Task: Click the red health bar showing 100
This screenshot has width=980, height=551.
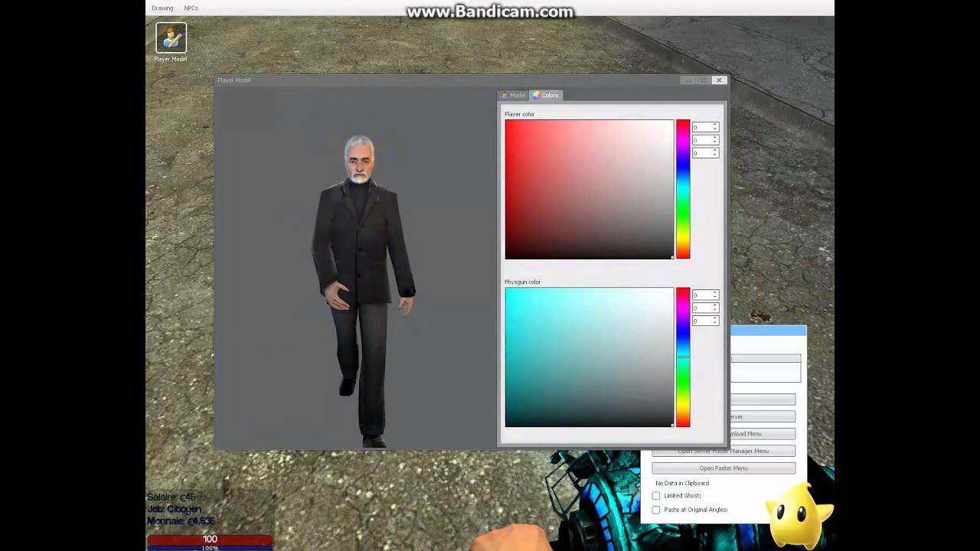Action: click(210, 540)
